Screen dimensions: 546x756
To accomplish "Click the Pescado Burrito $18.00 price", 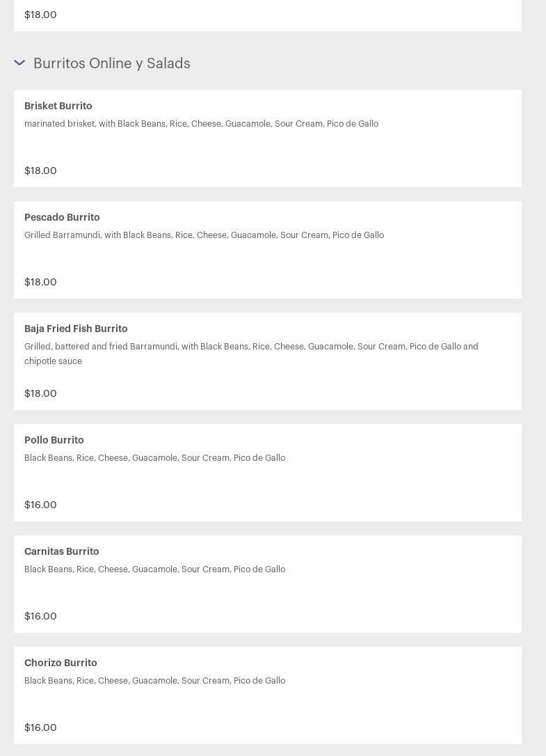I will (40, 282).
